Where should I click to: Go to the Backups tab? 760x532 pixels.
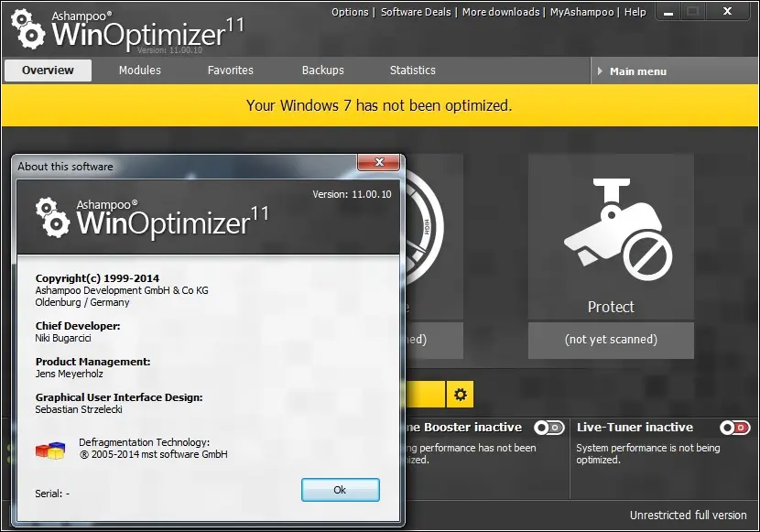(x=323, y=71)
